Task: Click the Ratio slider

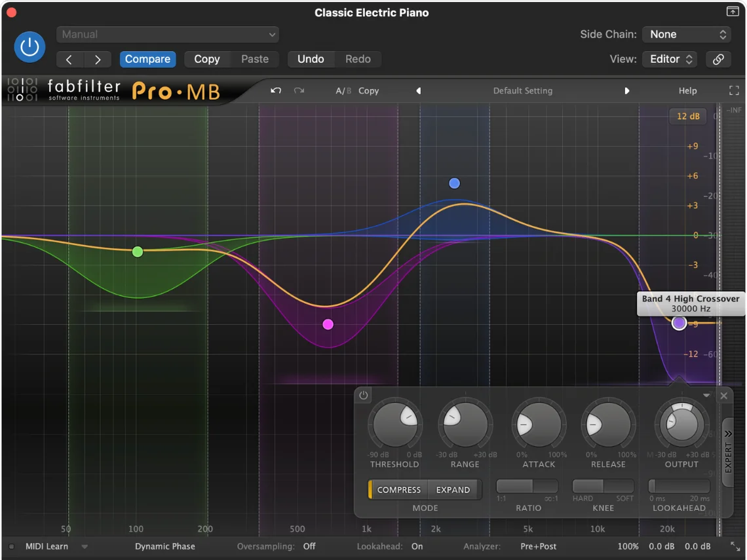Action: pos(527,486)
